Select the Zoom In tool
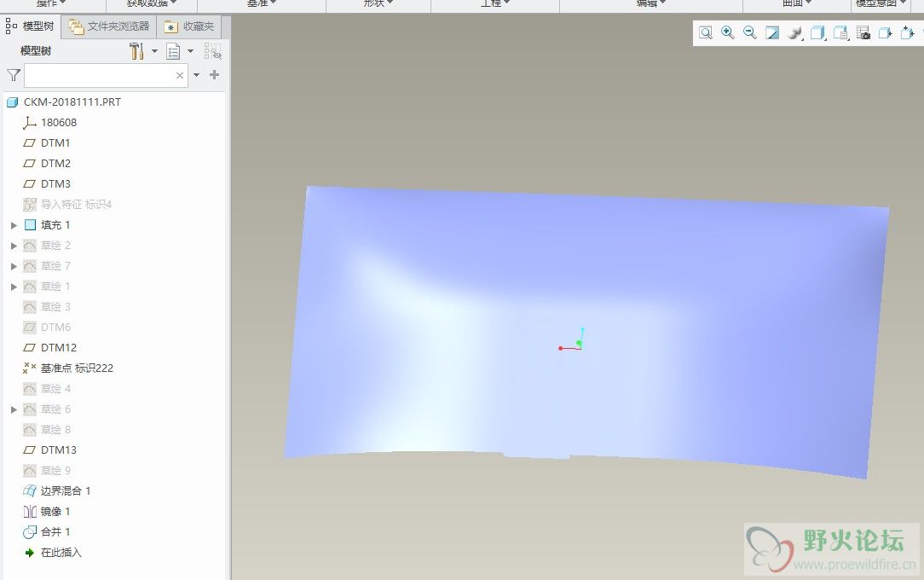Image resolution: width=924 pixels, height=580 pixels. [x=728, y=32]
